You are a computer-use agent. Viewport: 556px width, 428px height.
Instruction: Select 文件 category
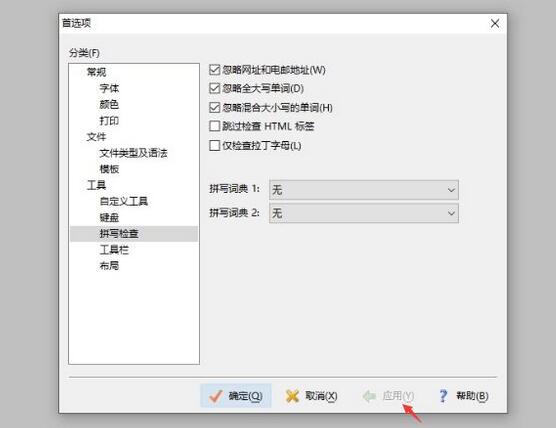pyautogui.click(x=96, y=137)
